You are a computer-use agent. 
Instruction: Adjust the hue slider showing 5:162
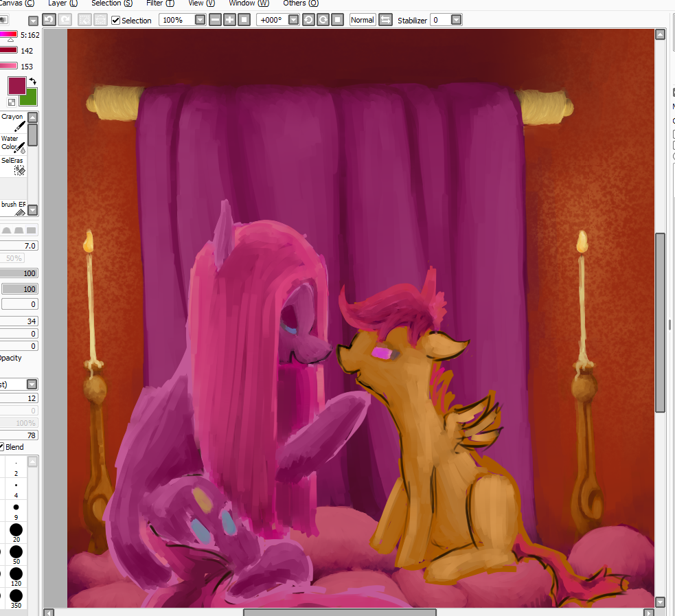[x=9, y=34]
